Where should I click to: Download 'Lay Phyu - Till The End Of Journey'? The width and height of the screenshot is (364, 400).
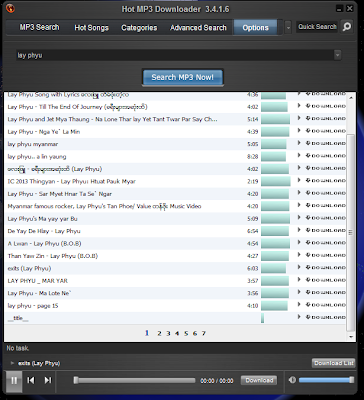click(326, 106)
